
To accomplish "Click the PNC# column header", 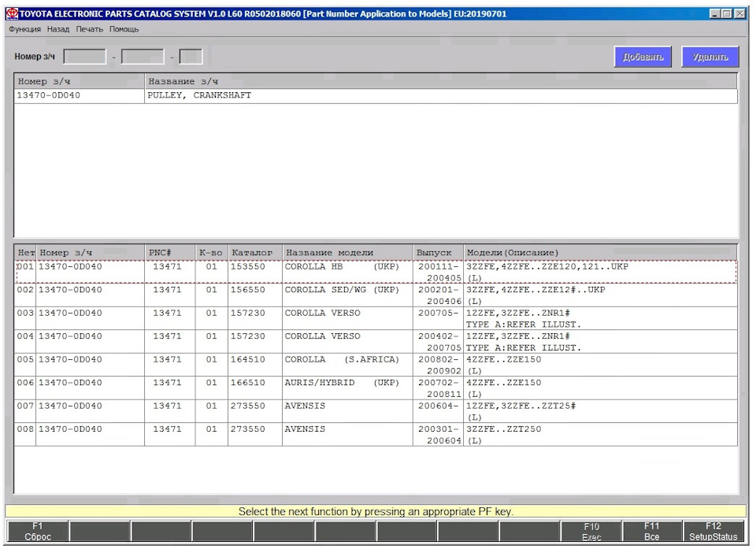I will pos(170,253).
